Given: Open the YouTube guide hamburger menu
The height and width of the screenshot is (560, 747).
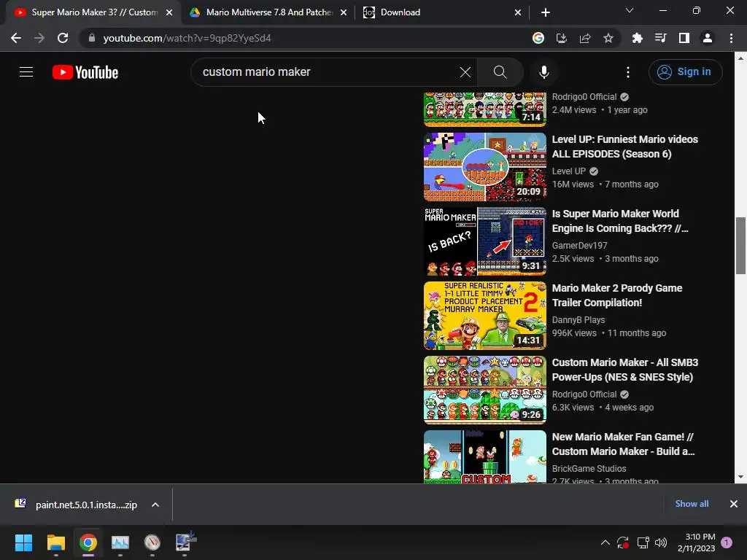Looking at the screenshot, I should click(26, 72).
